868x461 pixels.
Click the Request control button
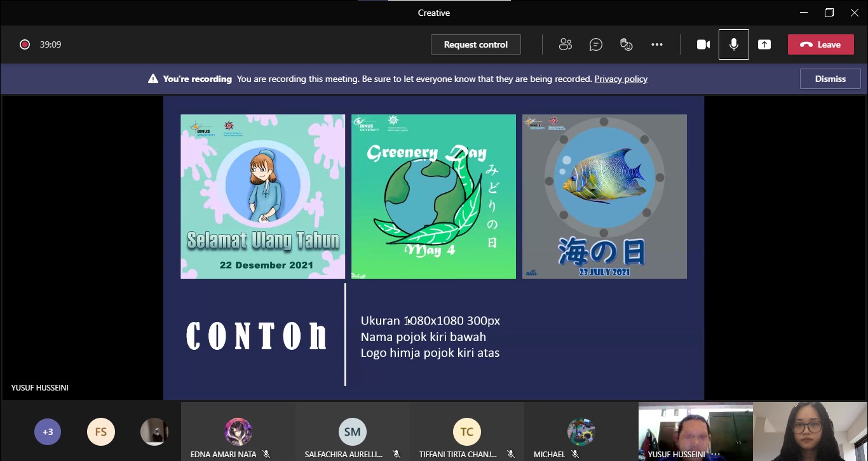475,44
